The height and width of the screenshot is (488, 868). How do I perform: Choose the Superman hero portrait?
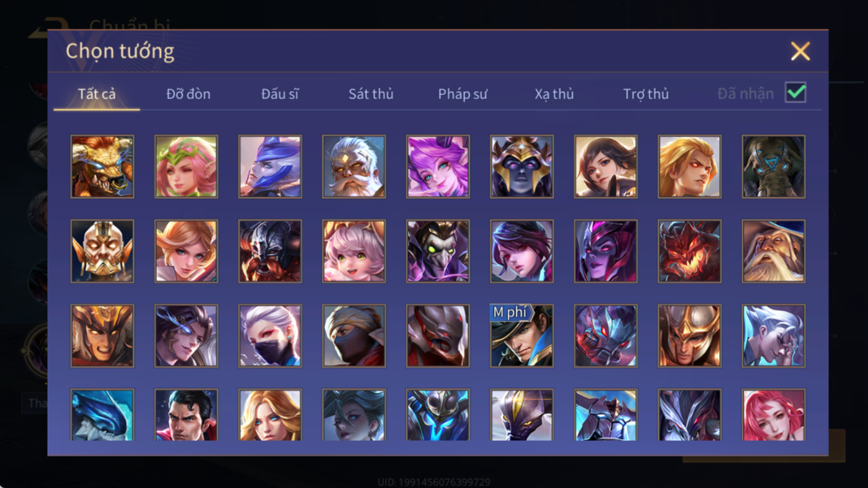pyautogui.click(x=186, y=415)
